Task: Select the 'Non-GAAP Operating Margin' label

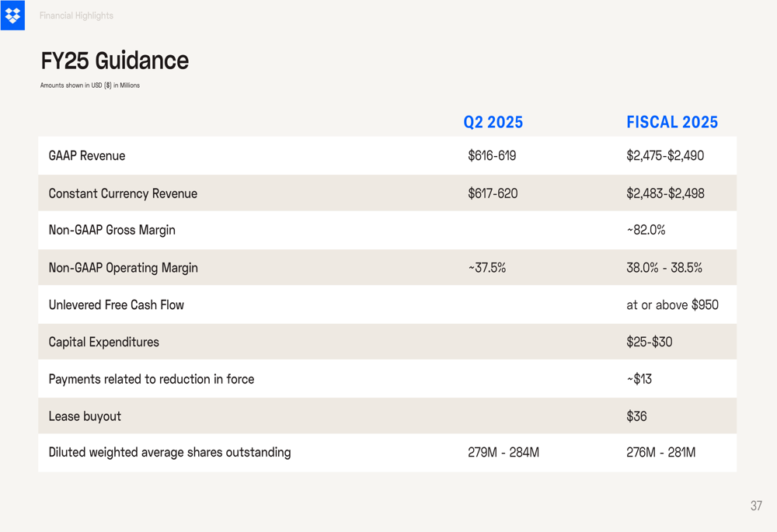Action: (124, 268)
